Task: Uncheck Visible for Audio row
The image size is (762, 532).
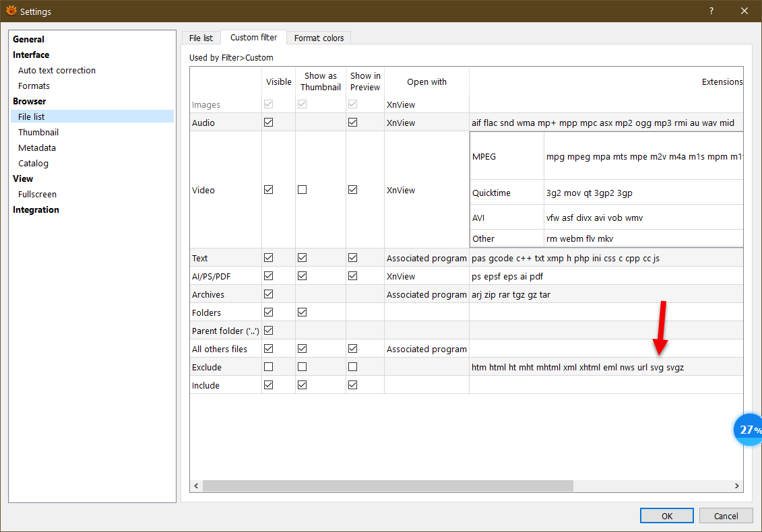Action: [269, 123]
